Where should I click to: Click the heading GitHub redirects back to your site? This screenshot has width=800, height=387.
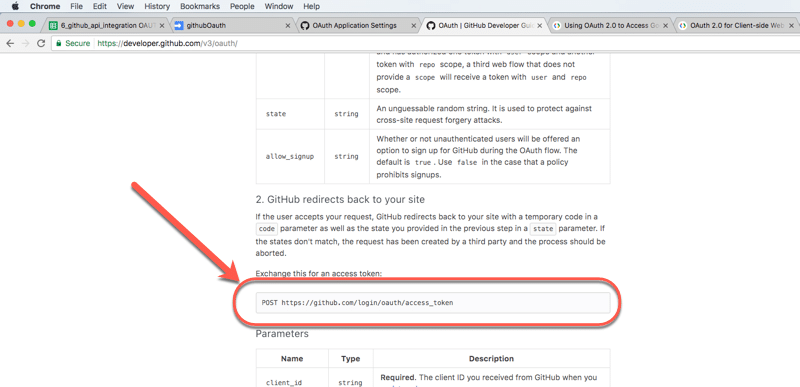pyautogui.click(x=340, y=199)
